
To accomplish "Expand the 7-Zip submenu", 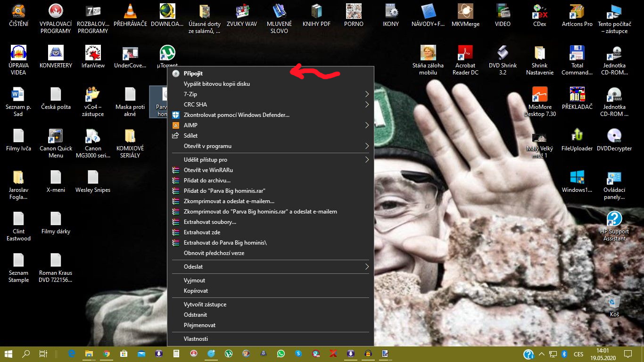I will 271,94.
